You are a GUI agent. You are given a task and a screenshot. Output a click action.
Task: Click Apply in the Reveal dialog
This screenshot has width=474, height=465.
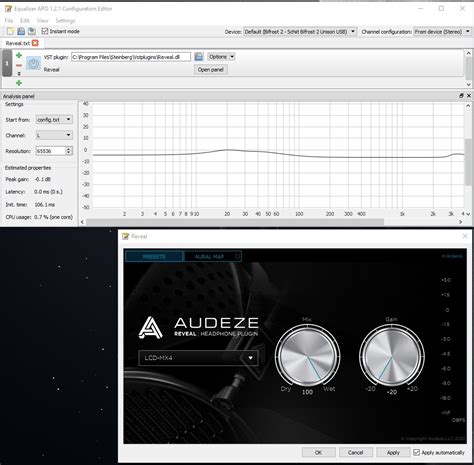[393, 452]
